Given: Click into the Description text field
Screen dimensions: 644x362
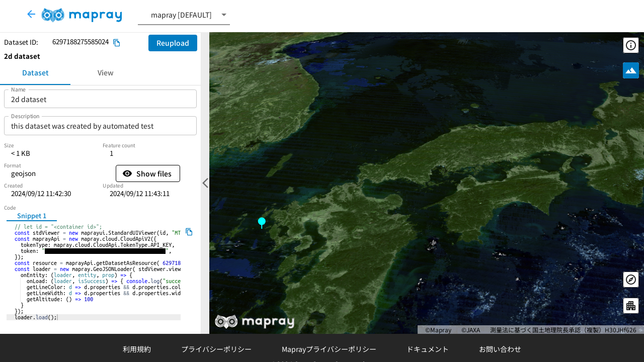Looking at the screenshot, I should (x=100, y=126).
